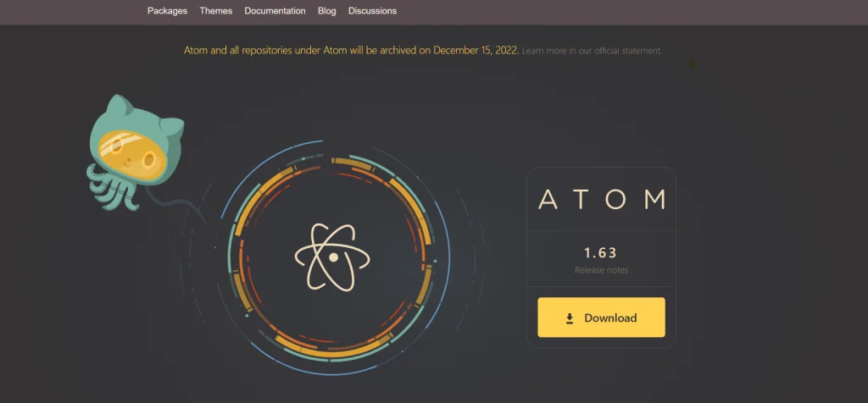The image size is (868, 403).
Task: Click the Atom logo in the circle center
Action: [333, 256]
